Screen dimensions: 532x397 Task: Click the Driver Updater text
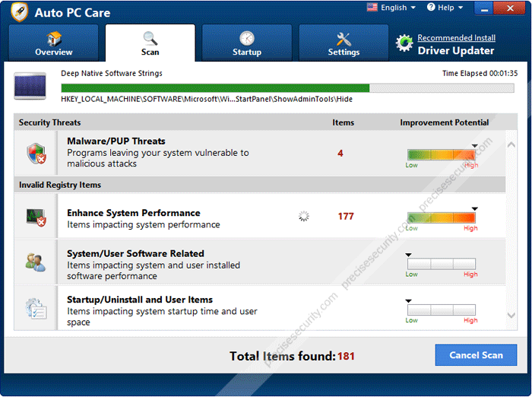[456, 51]
